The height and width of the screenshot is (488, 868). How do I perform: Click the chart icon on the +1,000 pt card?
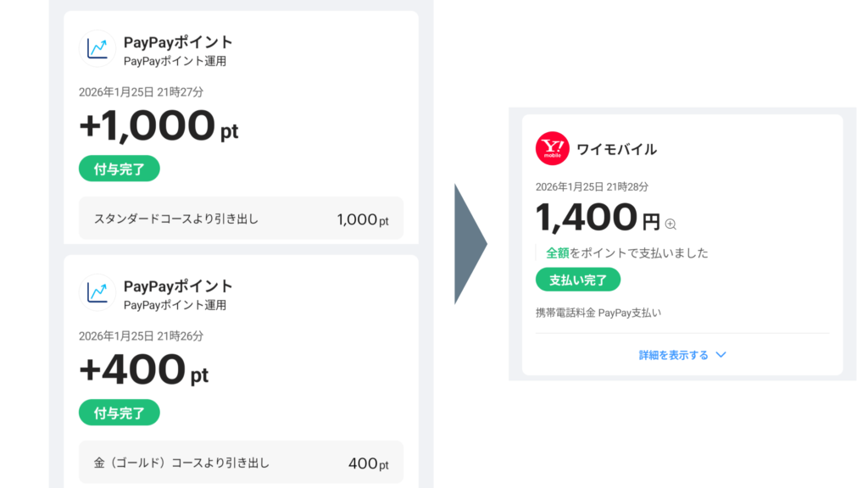pyautogui.click(x=97, y=48)
